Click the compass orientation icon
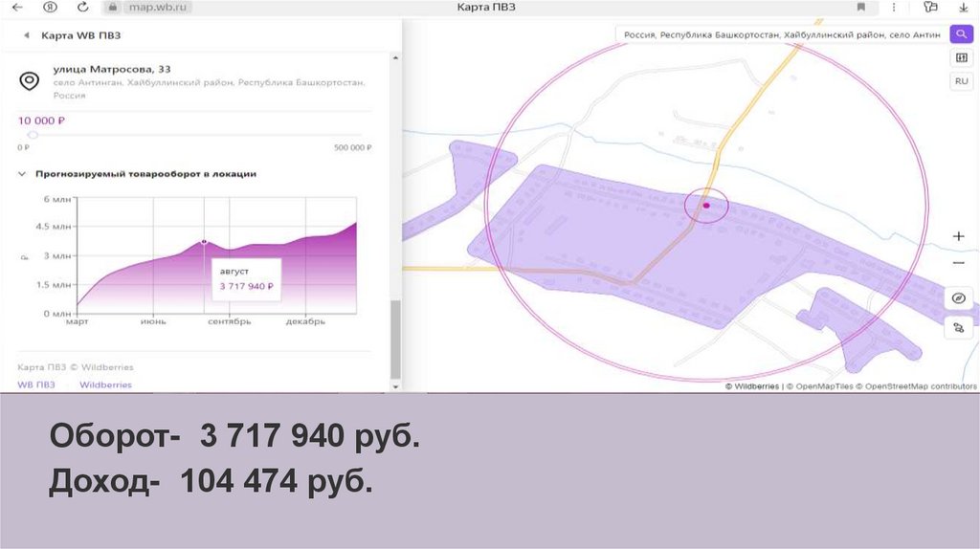 [958, 298]
